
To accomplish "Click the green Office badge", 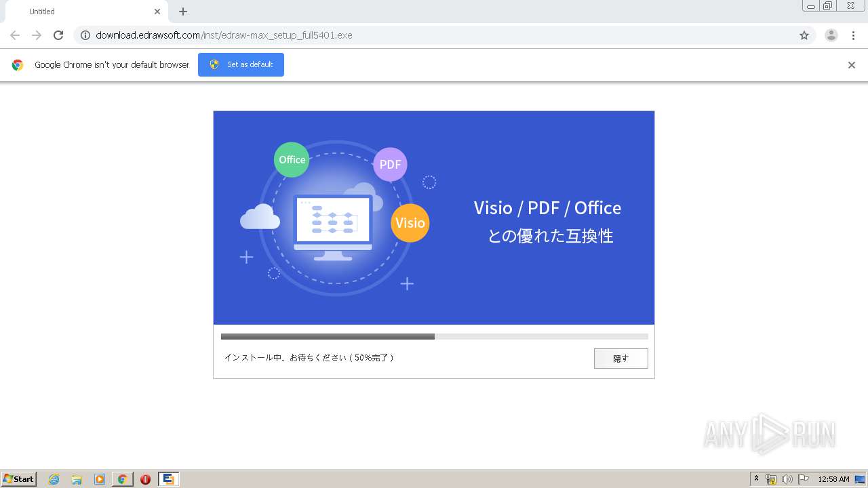I will tap(292, 160).
